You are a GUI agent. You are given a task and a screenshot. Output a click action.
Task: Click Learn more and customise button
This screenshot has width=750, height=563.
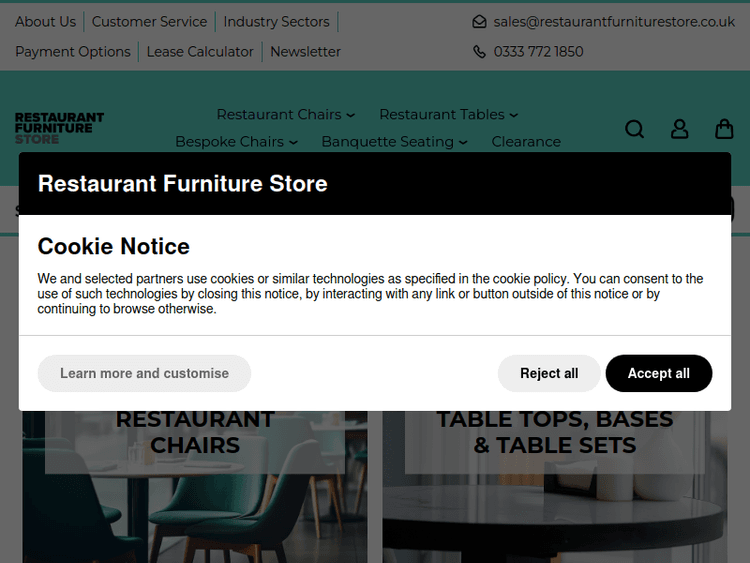[144, 373]
